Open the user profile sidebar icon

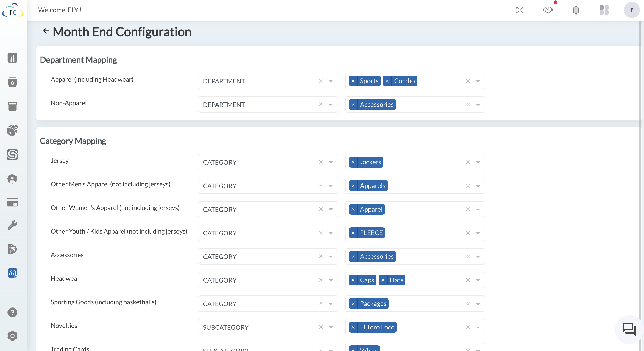(12, 179)
